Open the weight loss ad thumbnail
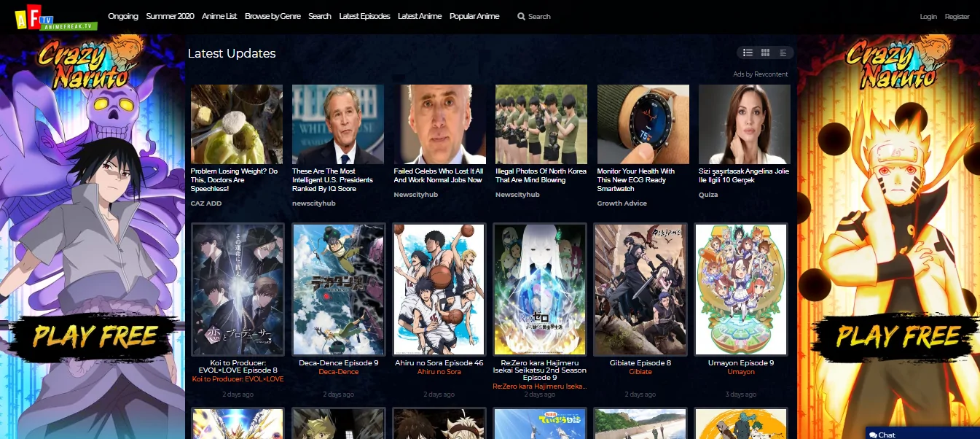 (x=237, y=124)
